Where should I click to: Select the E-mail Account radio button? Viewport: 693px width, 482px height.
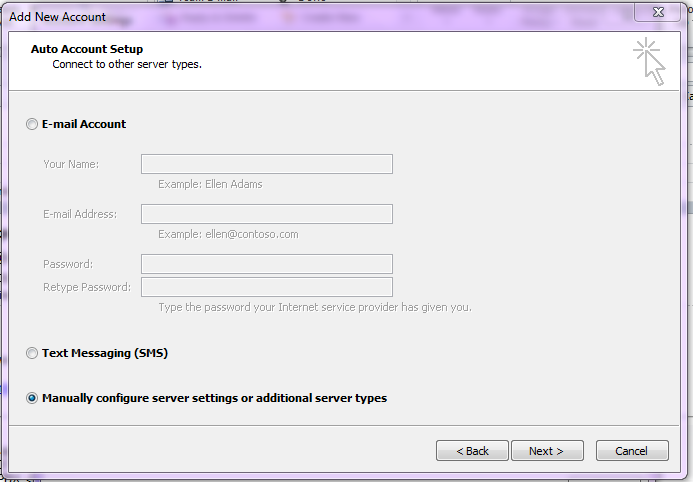[x=32, y=124]
